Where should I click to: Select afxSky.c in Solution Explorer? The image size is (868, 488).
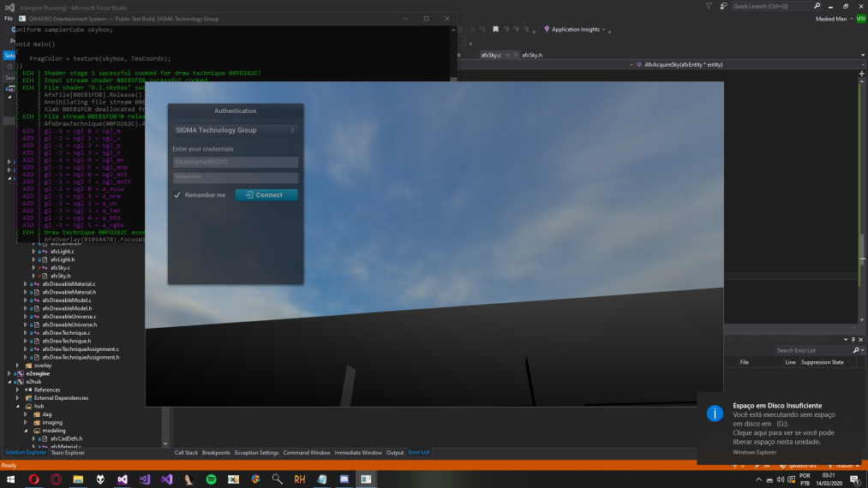tap(60, 268)
